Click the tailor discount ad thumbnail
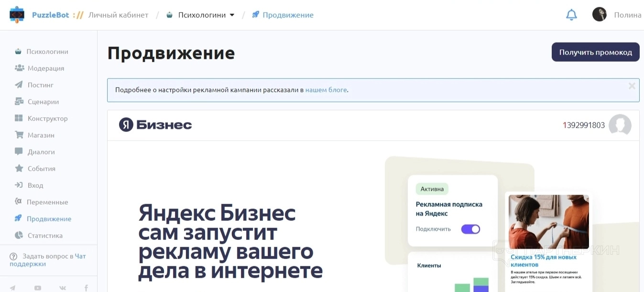This screenshot has height=292, width=644. point(549,222)
